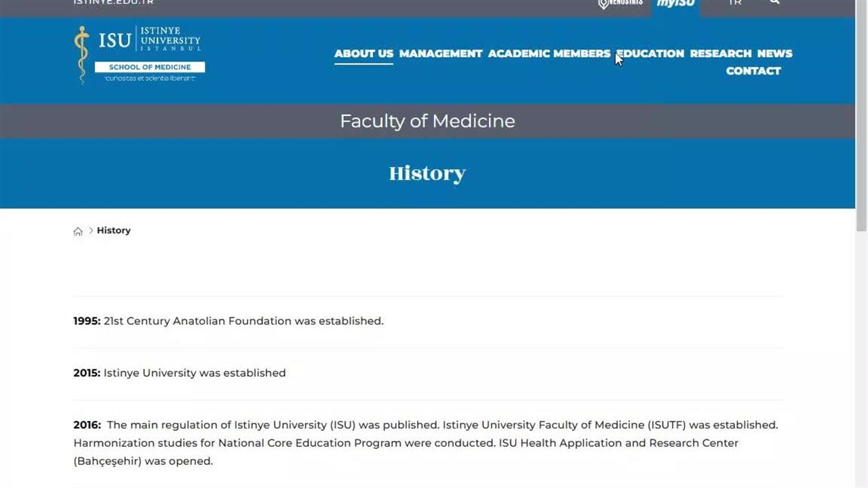The height and width of the screenshot is (488, 868).
Task: Expand the Management menu
Action: (x=441, y=54)
